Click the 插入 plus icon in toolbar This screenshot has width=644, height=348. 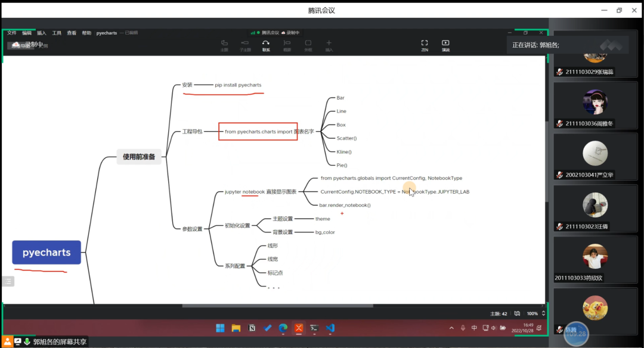pos(329,44)
